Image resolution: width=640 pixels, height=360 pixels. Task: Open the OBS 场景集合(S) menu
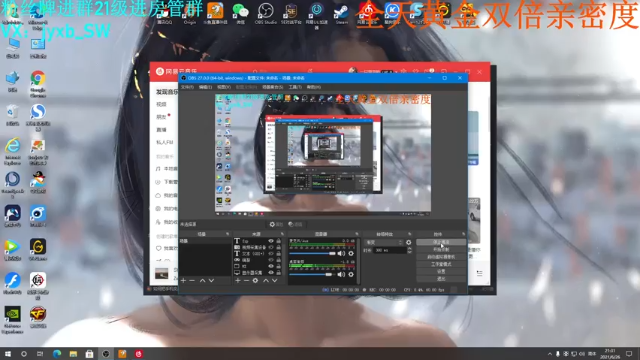tap(272, 87)
